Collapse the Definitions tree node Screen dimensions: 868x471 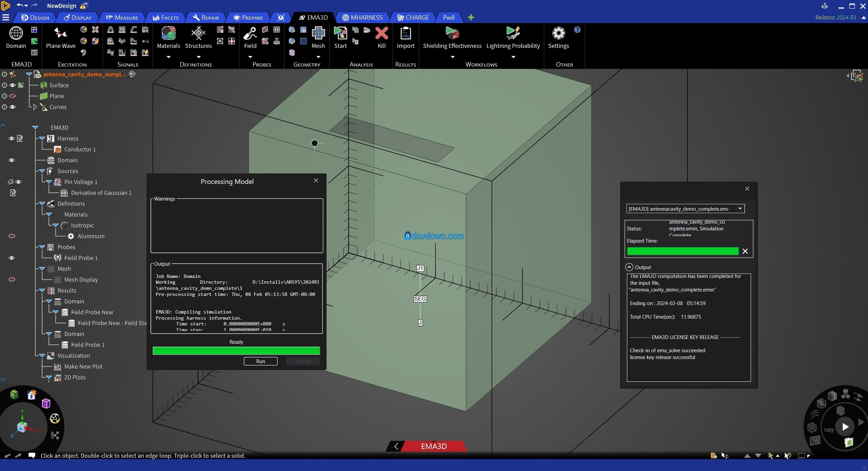[42, 204]
